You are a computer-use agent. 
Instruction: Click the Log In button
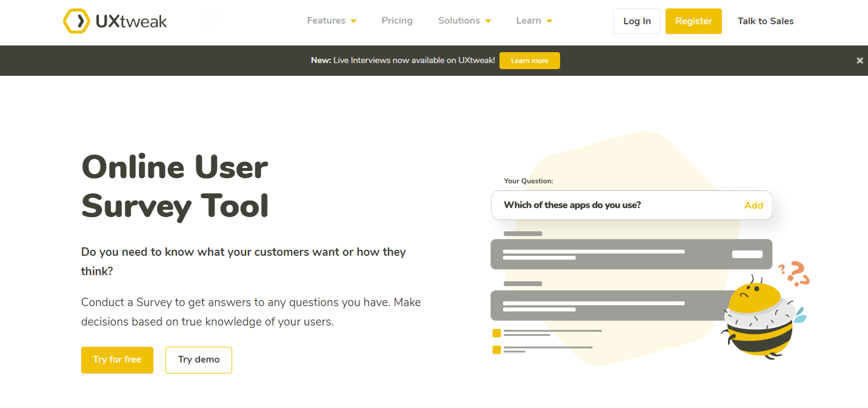(x=636, y=21)
